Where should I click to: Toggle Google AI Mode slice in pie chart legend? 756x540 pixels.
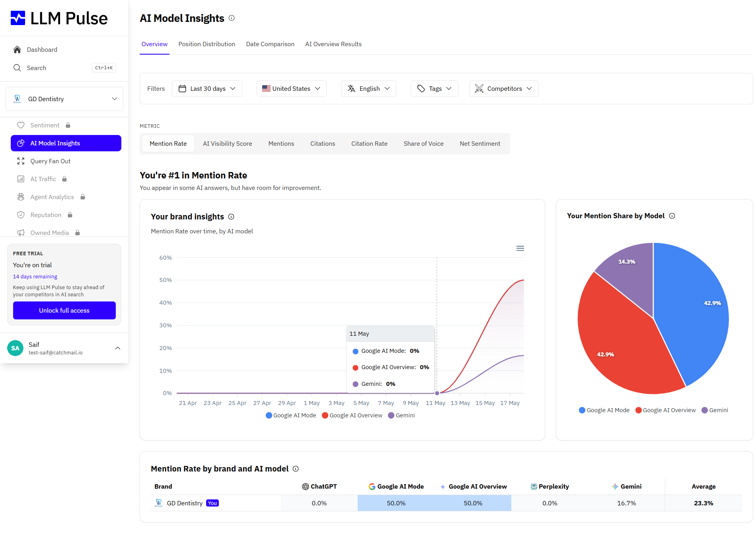click(x=604, y=410)
